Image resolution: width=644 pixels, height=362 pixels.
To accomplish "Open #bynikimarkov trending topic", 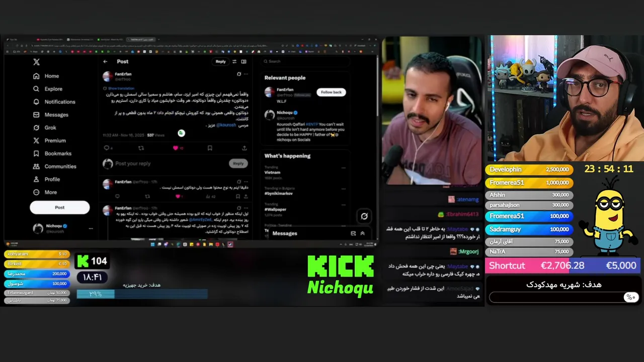I will coord(279,193).
